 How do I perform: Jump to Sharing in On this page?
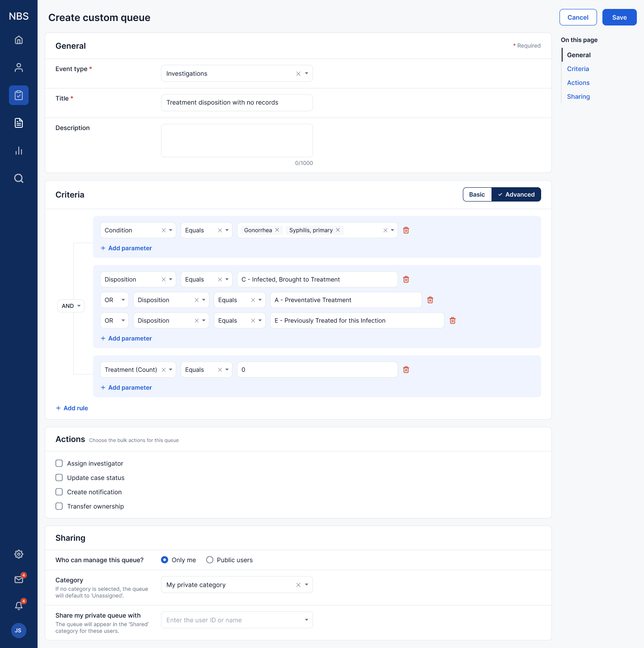point(578,97)
